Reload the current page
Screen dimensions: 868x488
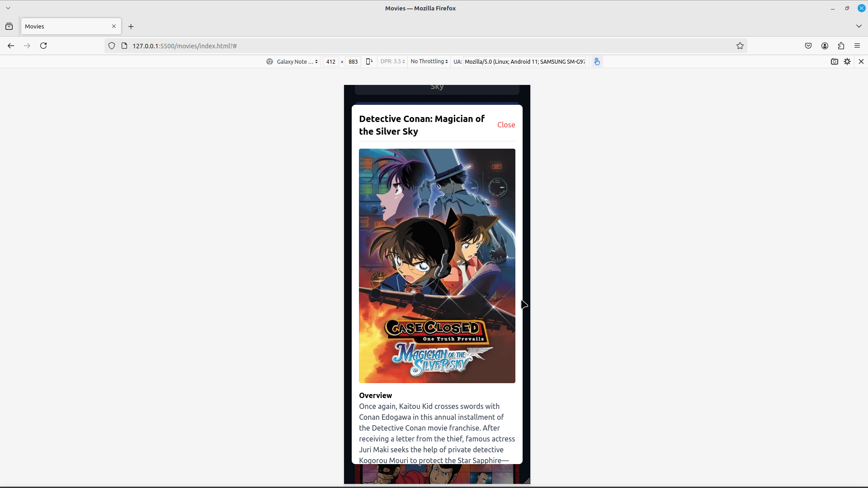point(43,46)
